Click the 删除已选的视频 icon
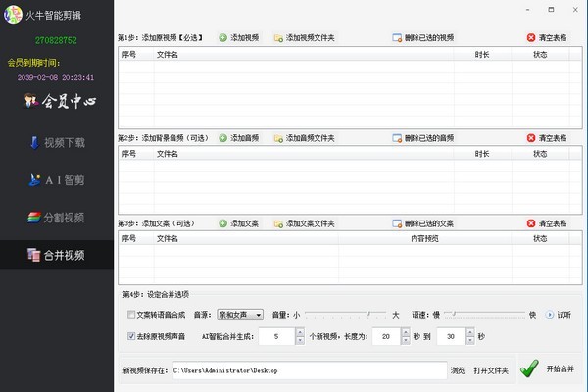The height and width of the screenshot is (392, 588). tap(397, 38)
